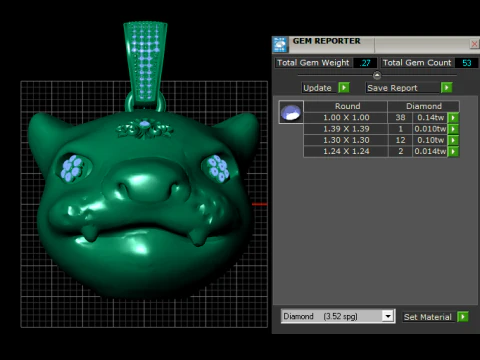The width and height of the screenshot is (480, 360).
Task: Click the gem count cell showing 38
Action: tap(400, 118)
